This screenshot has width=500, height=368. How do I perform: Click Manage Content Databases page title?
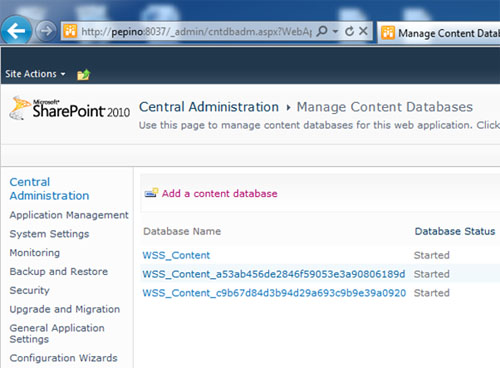click(x=385, y=107)
